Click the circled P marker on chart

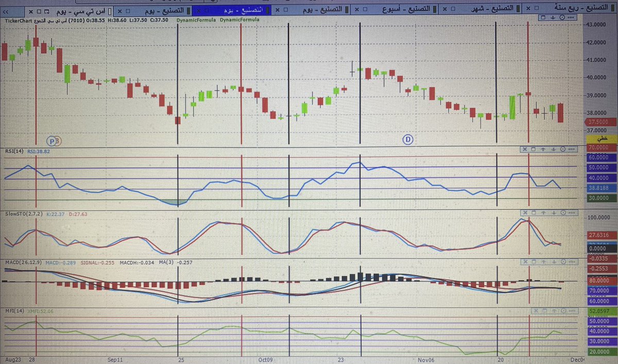pos(51,140)
